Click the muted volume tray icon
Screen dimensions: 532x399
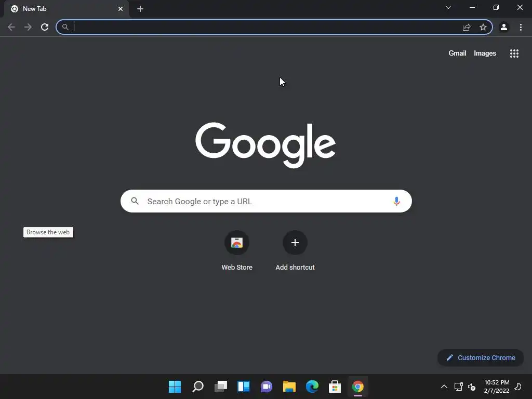472,387
